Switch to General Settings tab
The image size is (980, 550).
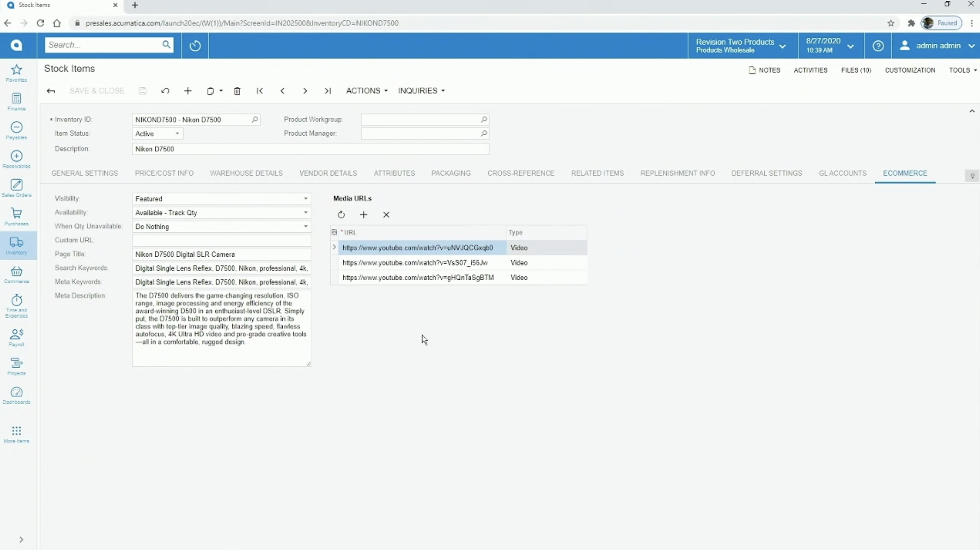point(85,173)
